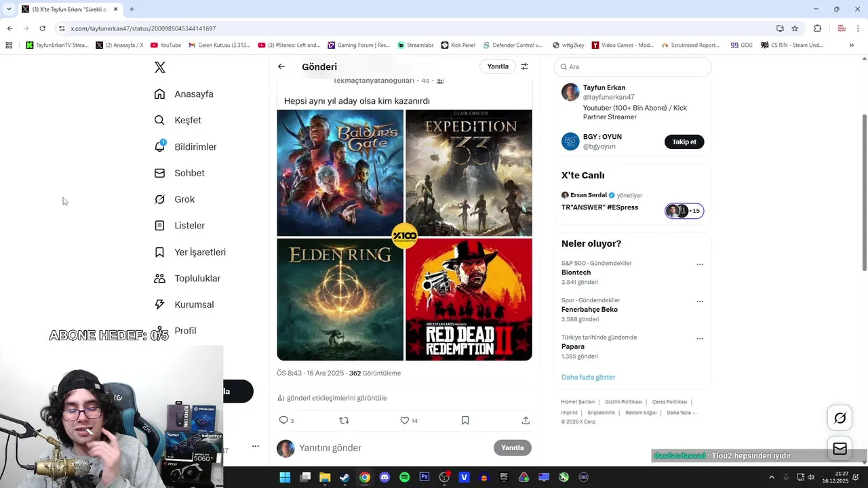Open Baldur's Gate image
The image size is (868, 488).
point(340,172)
